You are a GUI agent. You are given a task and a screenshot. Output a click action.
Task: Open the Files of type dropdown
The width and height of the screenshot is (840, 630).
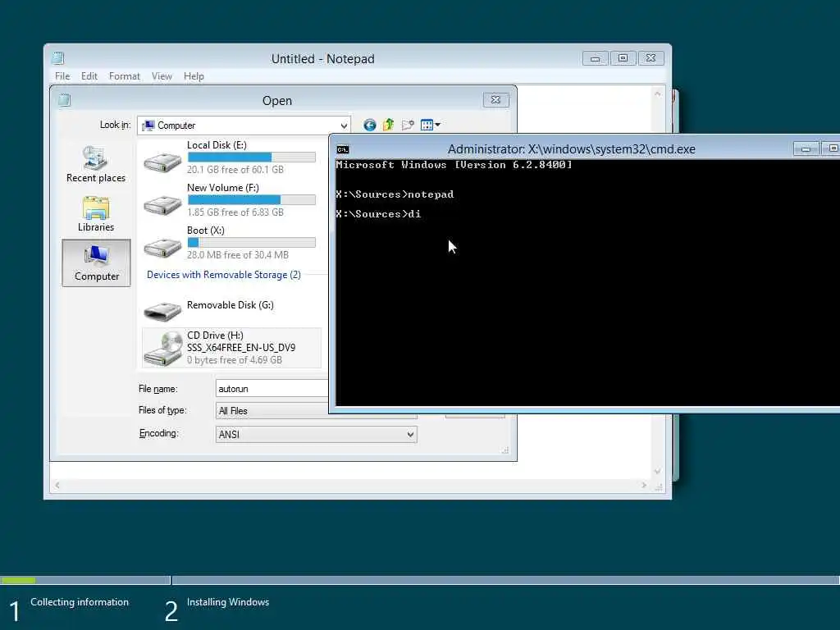(x=317, y=411)
